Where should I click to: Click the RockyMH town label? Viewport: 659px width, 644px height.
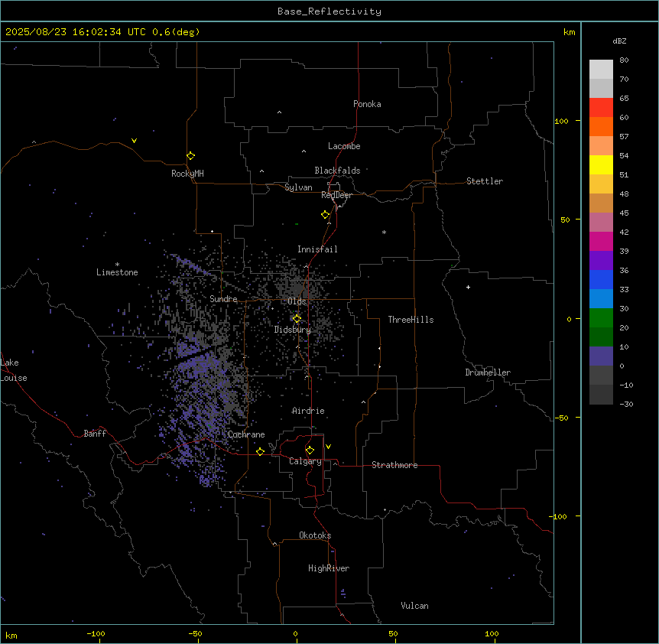(187, 174)
